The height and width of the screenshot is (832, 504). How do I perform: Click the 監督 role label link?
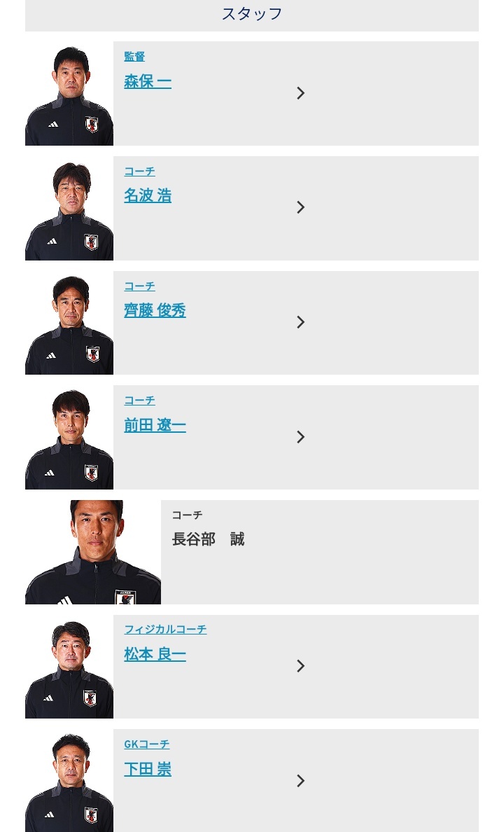pyautogui.click(x=134, y=57)
